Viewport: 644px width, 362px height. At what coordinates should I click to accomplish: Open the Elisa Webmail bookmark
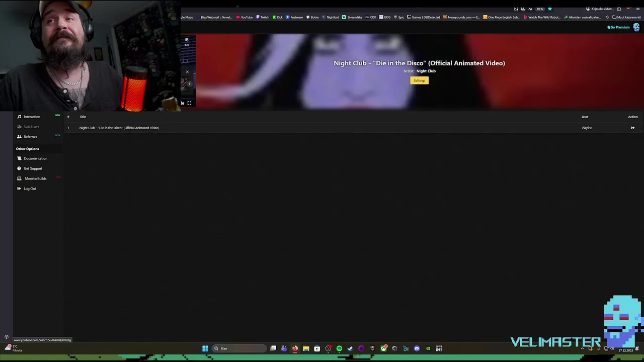click(x=214, y=17)
